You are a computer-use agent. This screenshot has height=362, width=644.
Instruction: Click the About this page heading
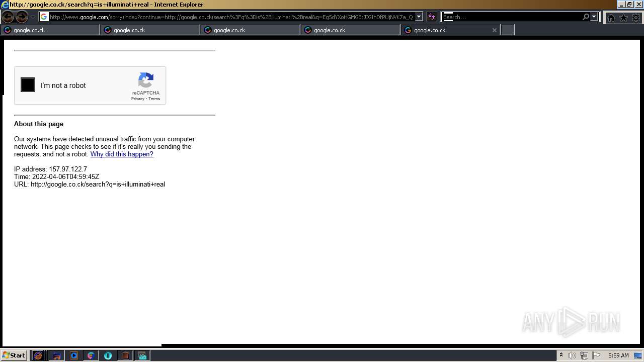39,124
